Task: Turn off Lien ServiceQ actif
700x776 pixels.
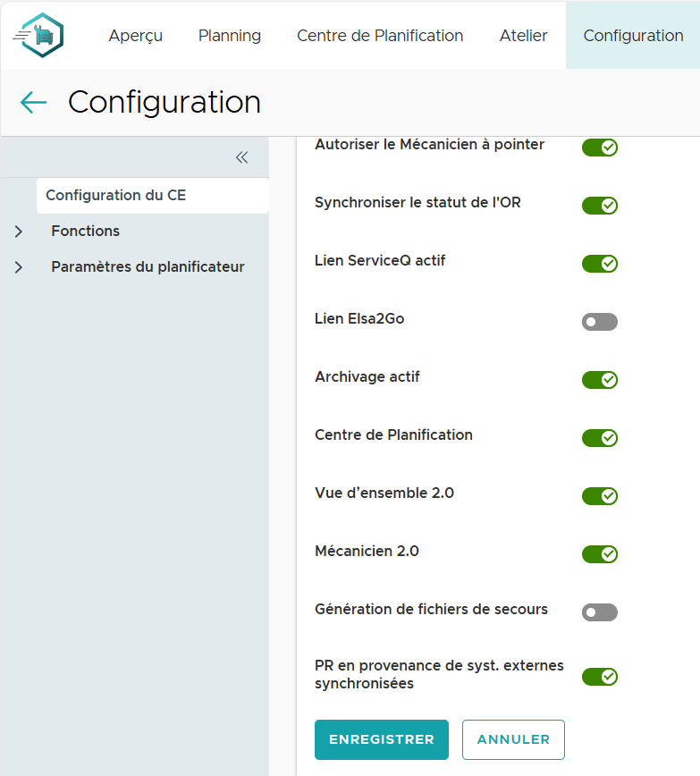Action: click(599, 264)
